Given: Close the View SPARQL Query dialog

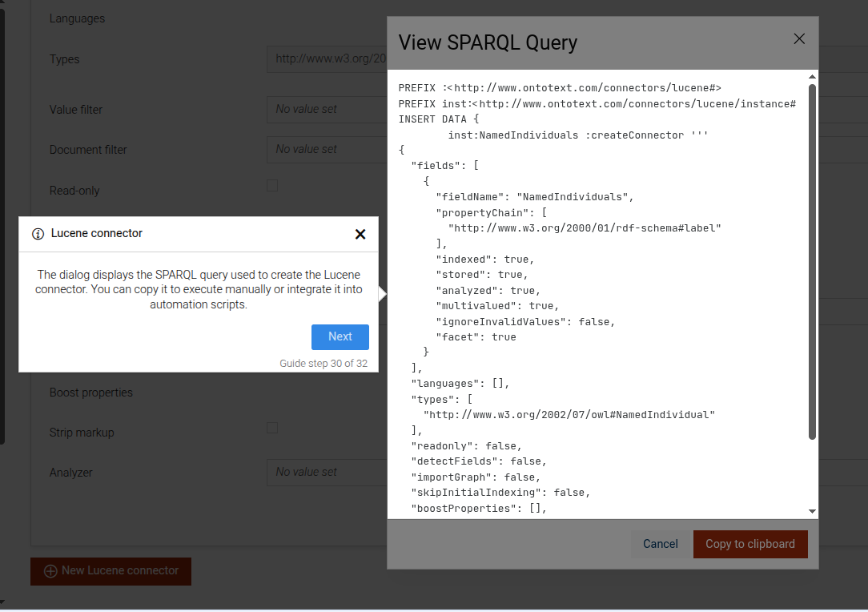Looking at the screenshot, I should pos(799,39).
